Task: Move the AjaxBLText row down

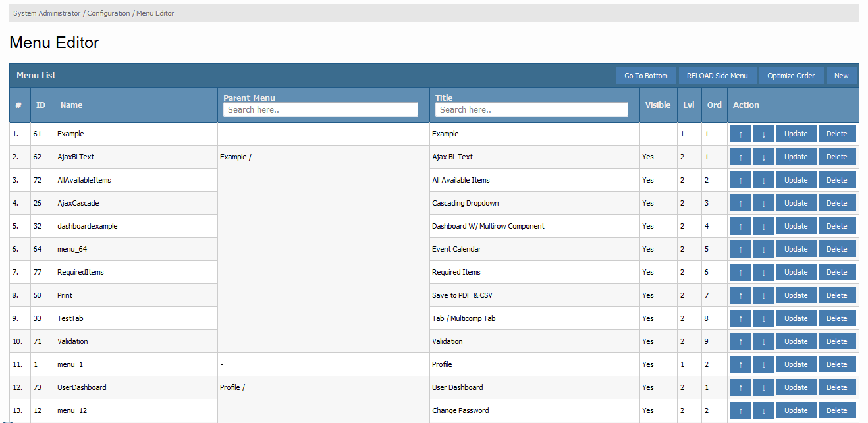Action: (763, 157)
